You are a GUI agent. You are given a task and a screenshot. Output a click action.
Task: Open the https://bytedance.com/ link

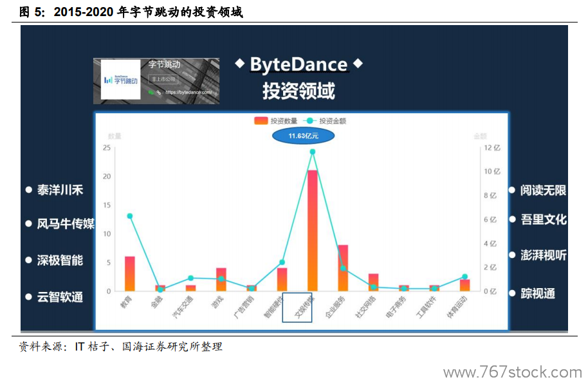click(188, 92)
